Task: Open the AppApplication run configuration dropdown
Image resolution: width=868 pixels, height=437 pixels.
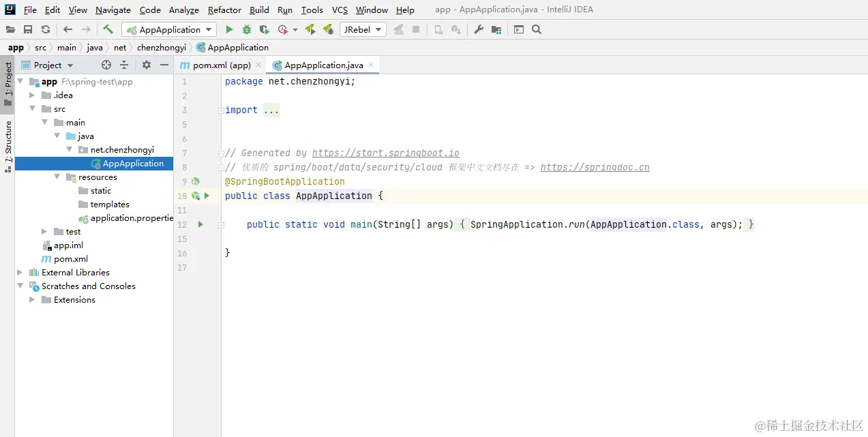Action: click(169, 29)
